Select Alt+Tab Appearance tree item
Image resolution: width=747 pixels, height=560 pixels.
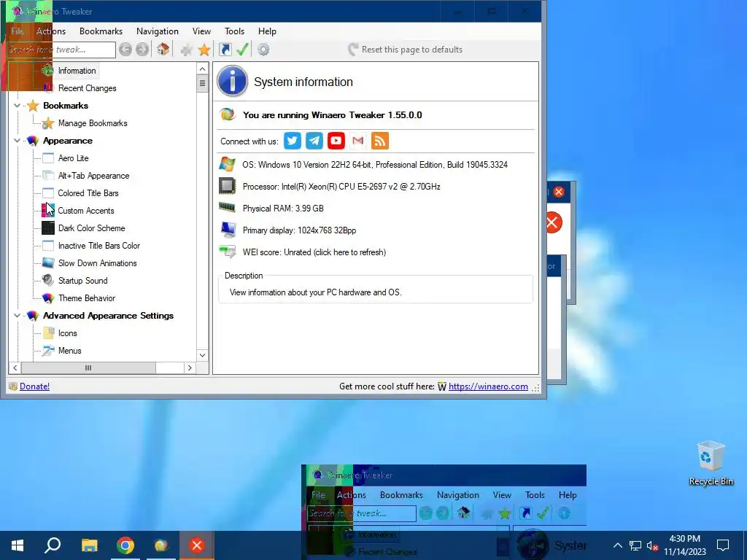pos(93,176)
